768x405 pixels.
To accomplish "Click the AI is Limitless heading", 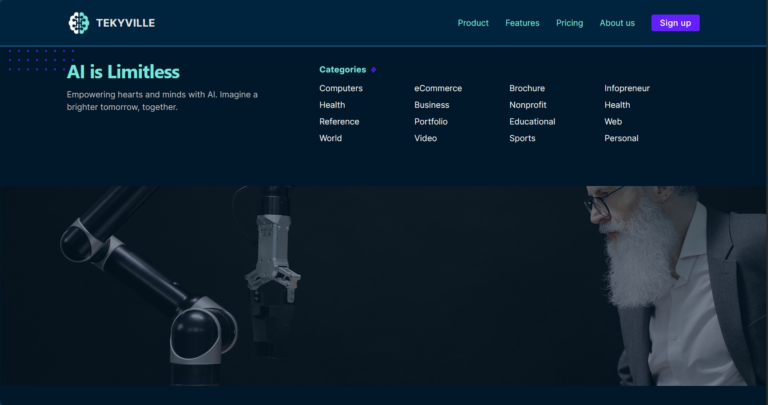I will point(123,72).
